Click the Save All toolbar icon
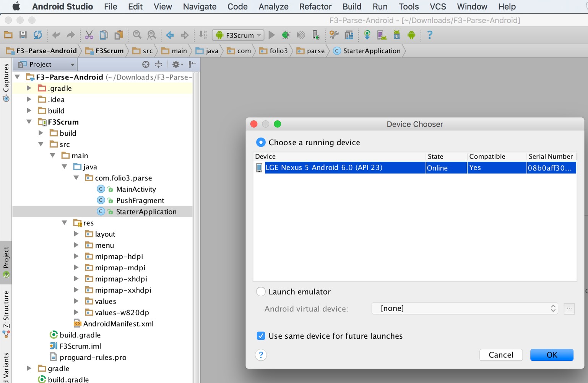Screen dimensions: 588x383 (23, 35)
